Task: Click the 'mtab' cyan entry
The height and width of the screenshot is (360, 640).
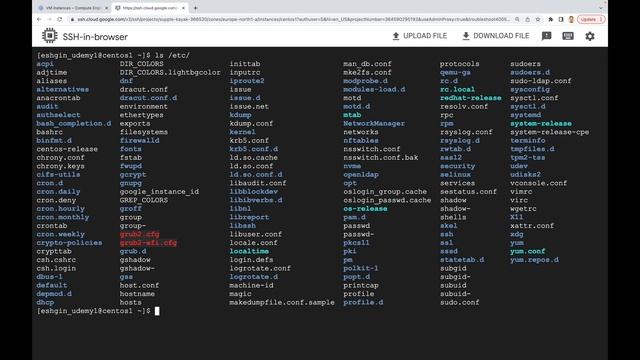Action: tap(352, 115)
